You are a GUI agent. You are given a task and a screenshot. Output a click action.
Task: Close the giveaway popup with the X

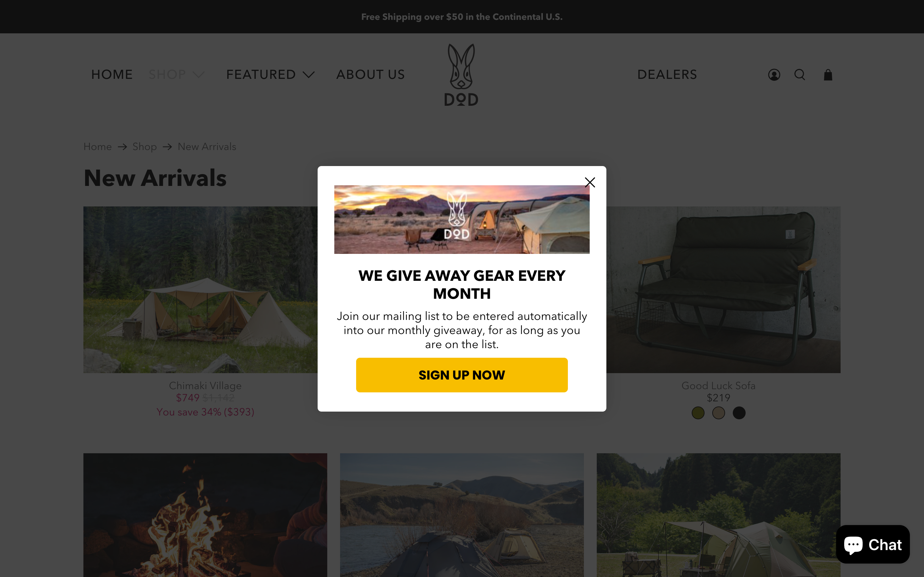coord(590,182)
